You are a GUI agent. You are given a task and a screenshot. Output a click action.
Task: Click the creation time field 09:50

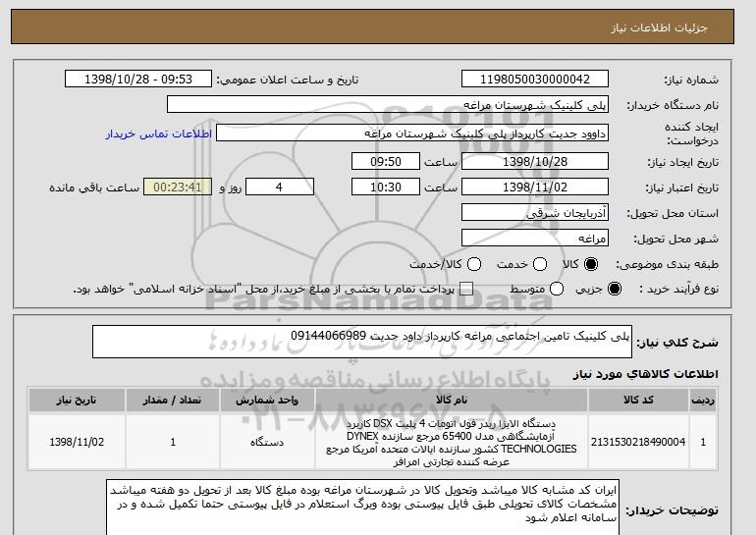386,161
